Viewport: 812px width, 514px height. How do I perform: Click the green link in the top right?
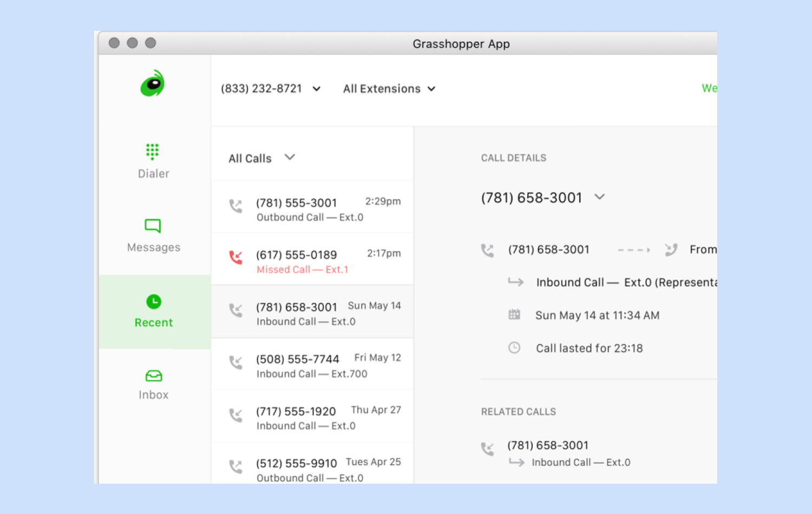click(x=710, y=88)
